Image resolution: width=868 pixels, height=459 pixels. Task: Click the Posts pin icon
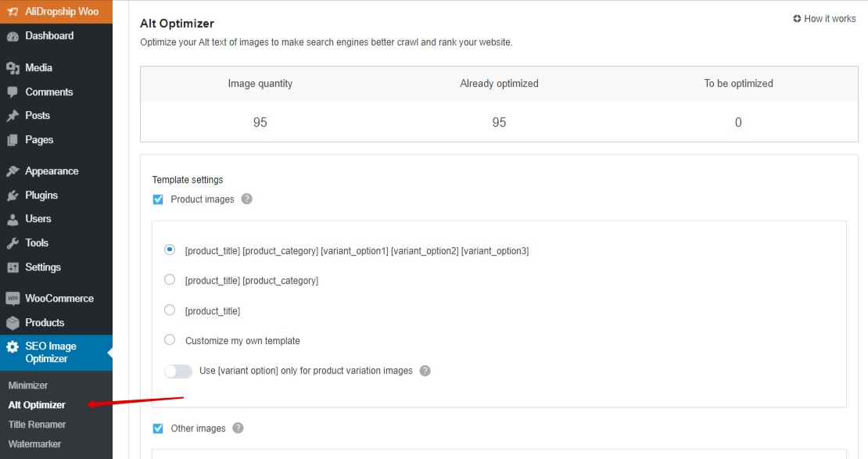click(x=13, y=116)
